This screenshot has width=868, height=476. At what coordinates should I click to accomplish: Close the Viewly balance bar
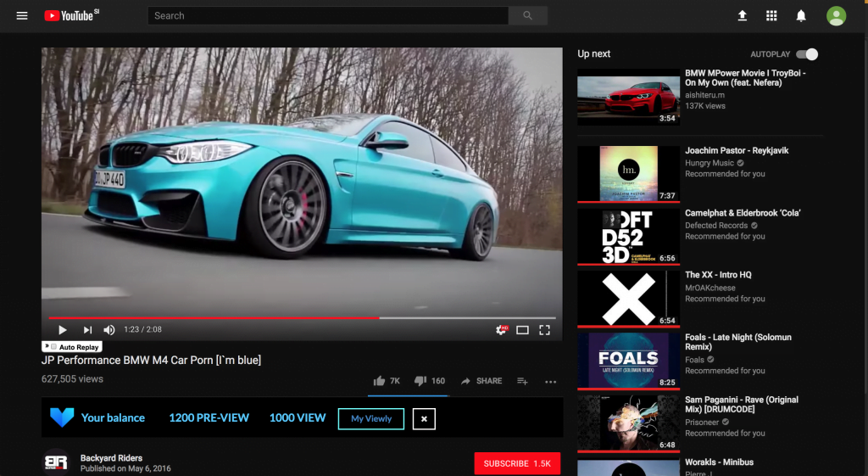point(424,418)
